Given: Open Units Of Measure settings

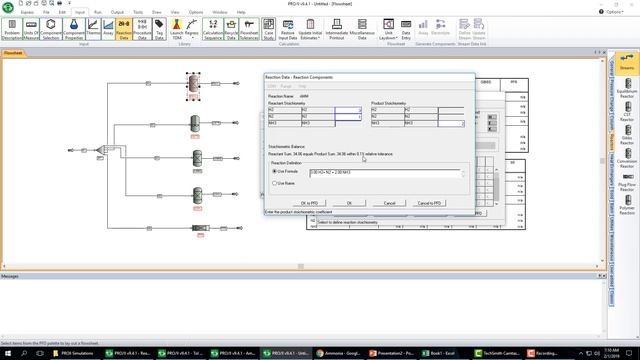Looking at the screenshot, I should point(31,29).
